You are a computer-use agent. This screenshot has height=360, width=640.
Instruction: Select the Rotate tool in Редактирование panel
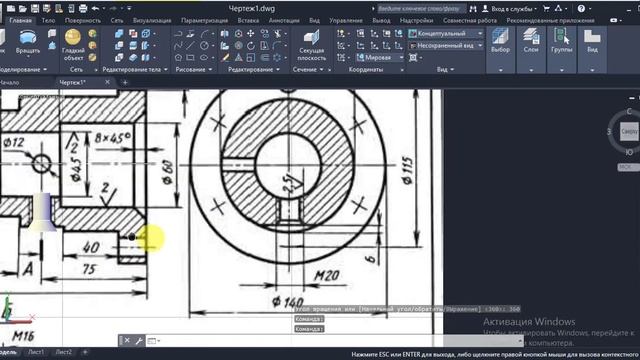pos(251,45)
